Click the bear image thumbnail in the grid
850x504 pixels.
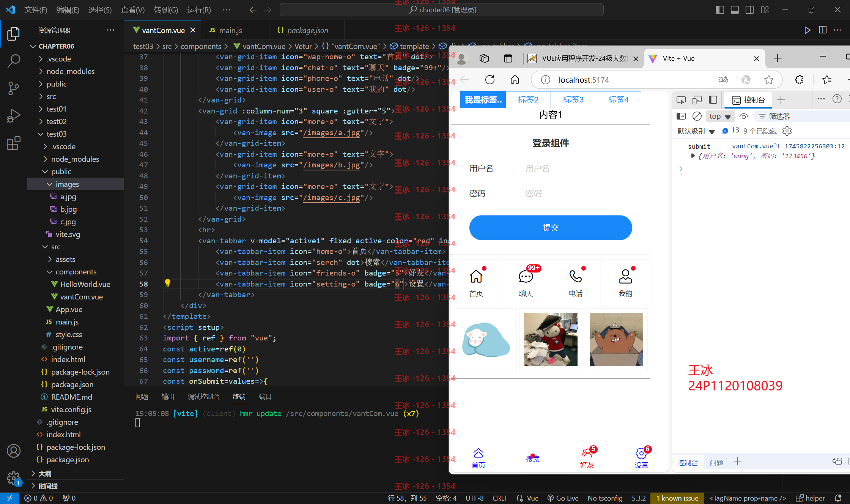coord(616,339)
